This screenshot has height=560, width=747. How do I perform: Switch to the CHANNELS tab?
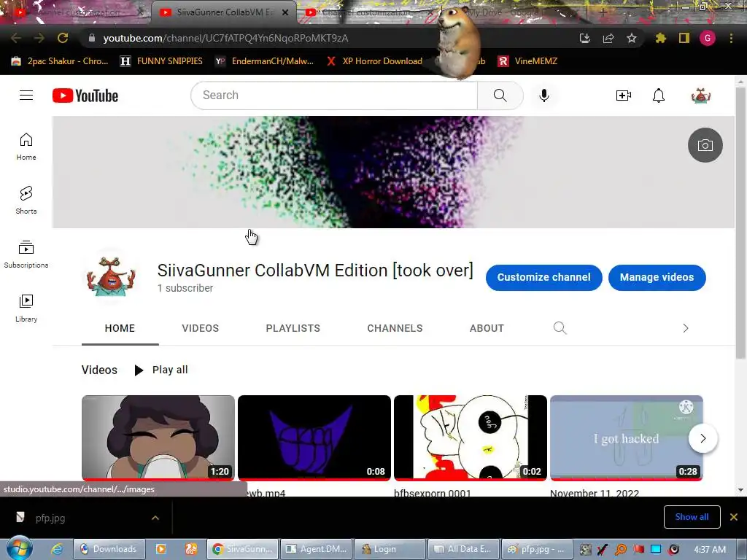click(395, 328)
